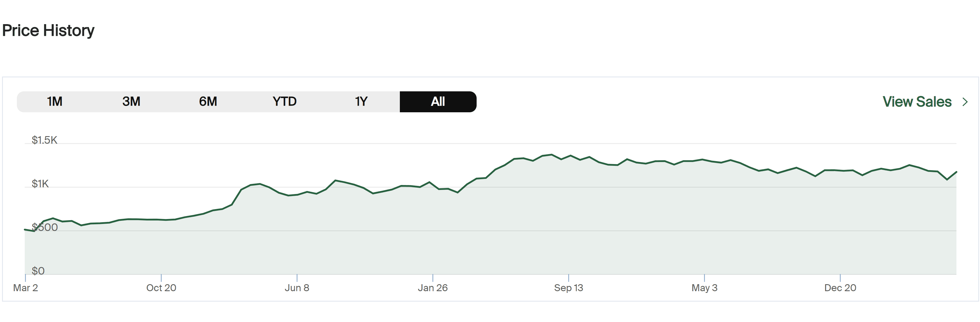Click the Oct 20 axis label
The image size is (980, 322).
(161, 288)
